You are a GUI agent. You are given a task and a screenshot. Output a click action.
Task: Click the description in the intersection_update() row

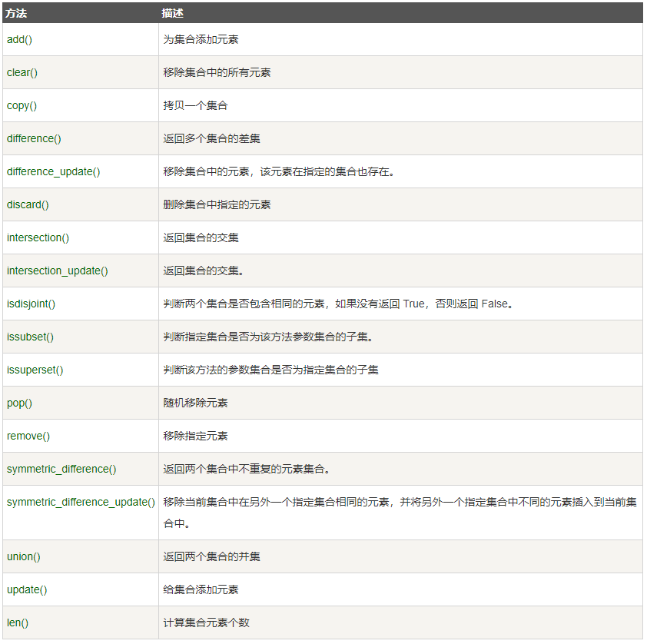(204, 271)
